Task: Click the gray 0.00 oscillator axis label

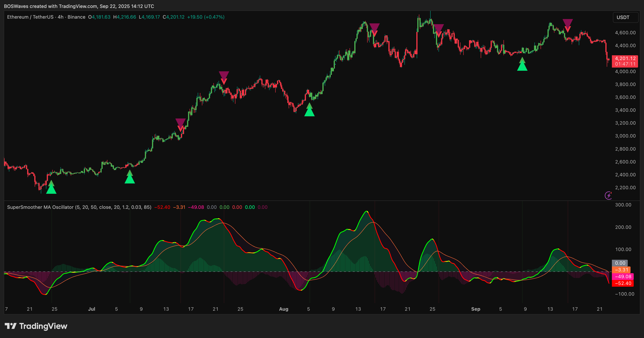Action: (x=620, y=263)
